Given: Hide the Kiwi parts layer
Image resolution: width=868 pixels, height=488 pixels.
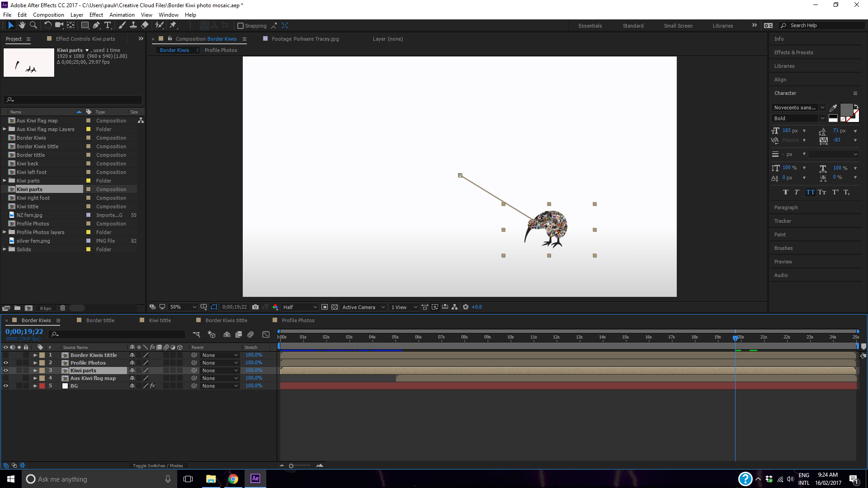Looking at the screenshot, I should coord(6,371).
